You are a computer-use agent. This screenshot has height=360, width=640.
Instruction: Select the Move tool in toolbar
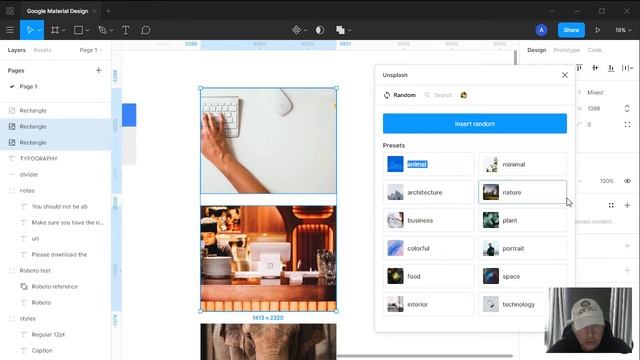coord(29,30)
